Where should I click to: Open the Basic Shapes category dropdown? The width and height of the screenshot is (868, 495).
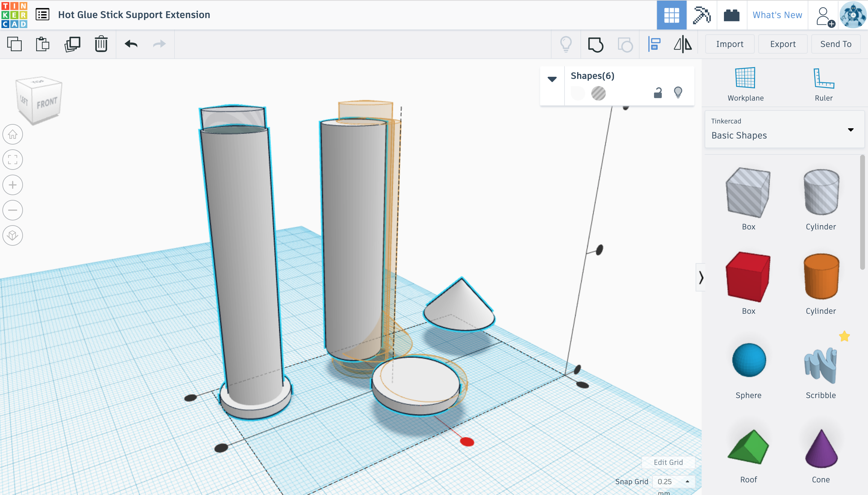point(850,129)
